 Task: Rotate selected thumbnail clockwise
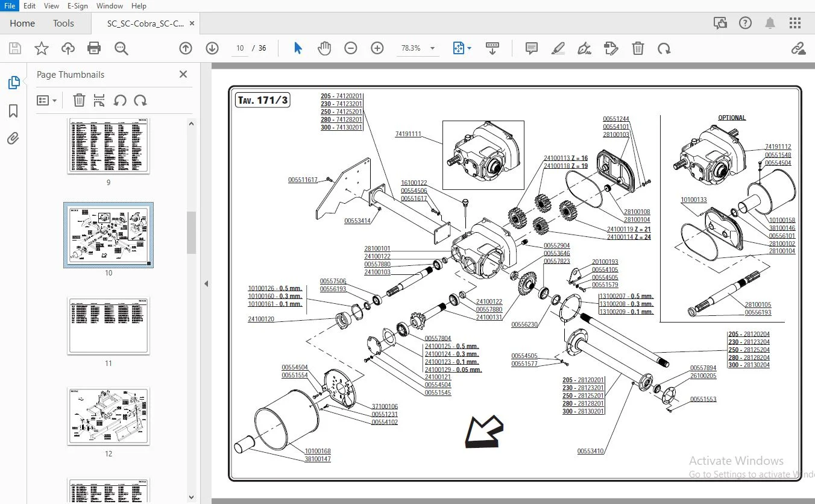point(140,101)
